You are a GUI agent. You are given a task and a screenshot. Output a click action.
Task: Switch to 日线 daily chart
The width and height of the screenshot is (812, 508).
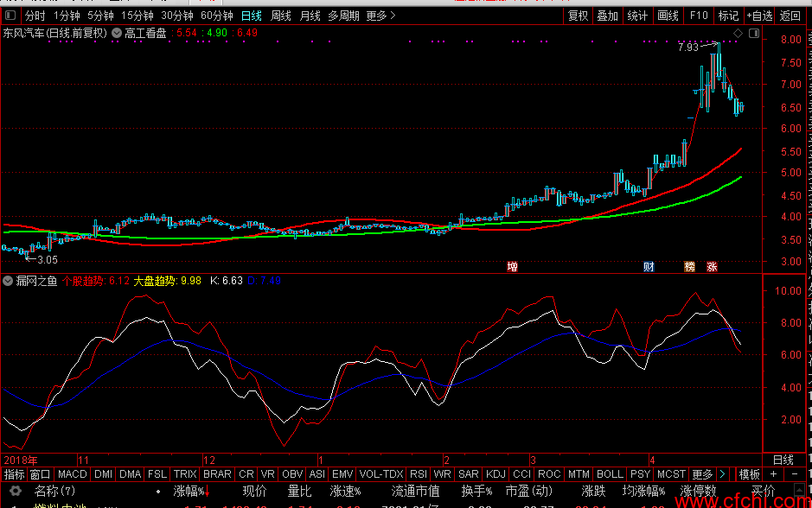pyautogui.click(x=252, y=16)
